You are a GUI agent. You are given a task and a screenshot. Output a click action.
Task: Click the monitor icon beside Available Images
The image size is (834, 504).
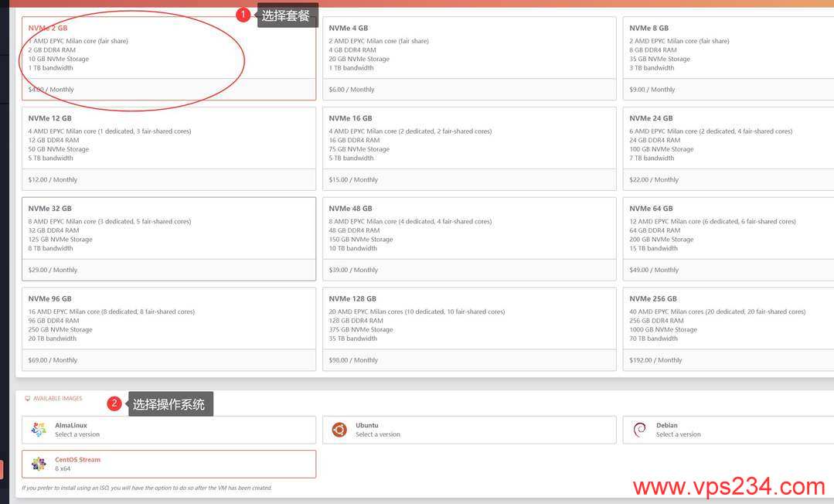28,399
